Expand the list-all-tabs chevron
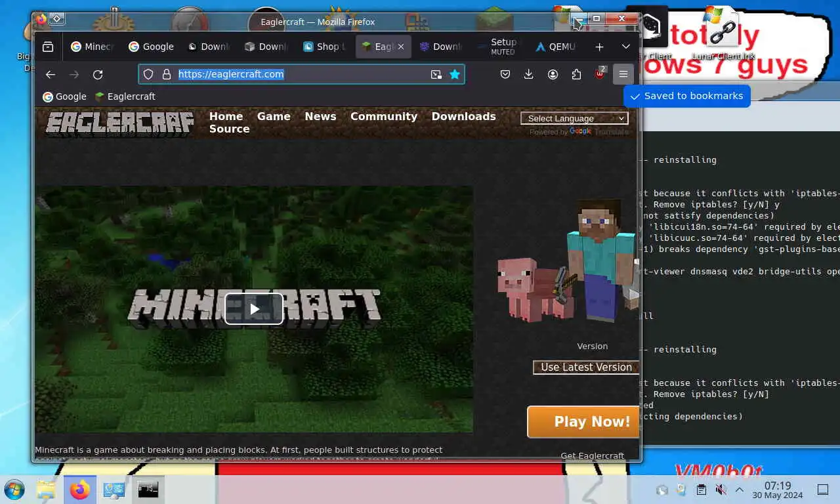The image size is (840, 504). [626, 47]
